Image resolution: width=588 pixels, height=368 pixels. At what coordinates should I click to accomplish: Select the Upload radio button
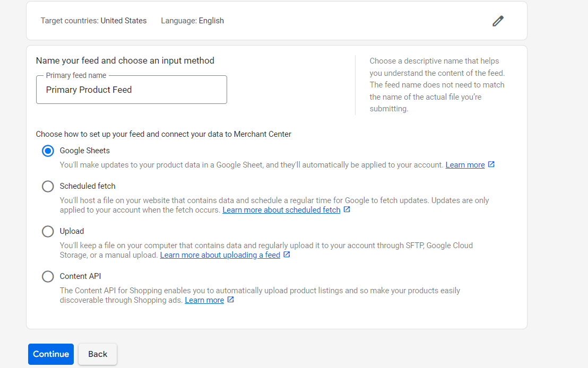(48, 231)
